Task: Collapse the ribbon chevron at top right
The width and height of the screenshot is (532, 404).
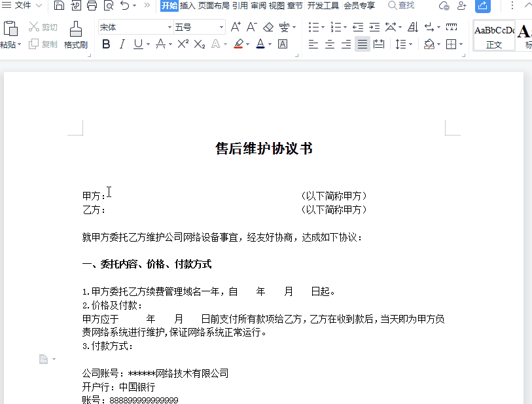Action: 528,5
